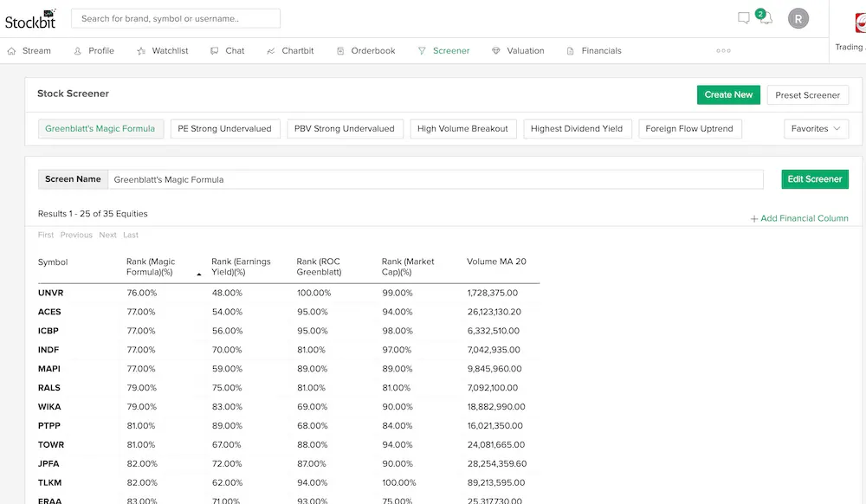Expand the Favorites dropdown
866x504 pixels.
[x=816, y=129]
